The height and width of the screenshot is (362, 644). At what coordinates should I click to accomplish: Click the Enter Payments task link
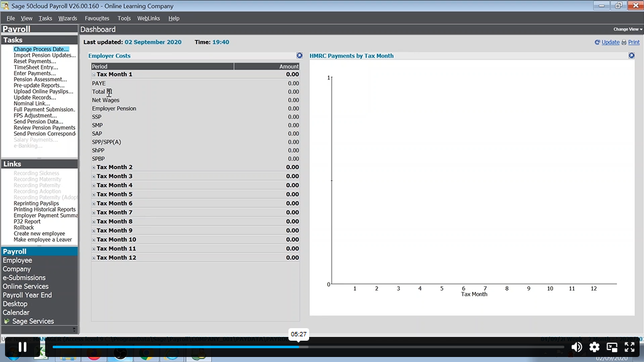point(35,73)
